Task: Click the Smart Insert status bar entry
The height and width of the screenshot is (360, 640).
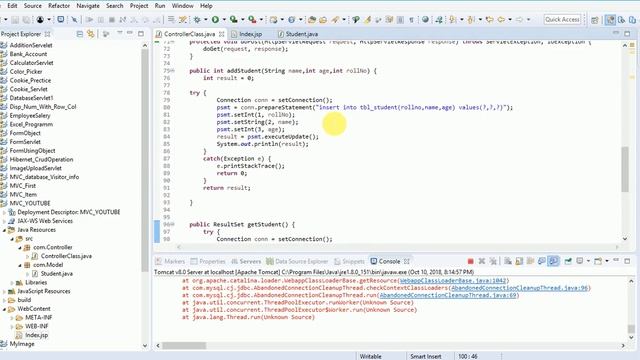Action: click(x=425, y=356)
